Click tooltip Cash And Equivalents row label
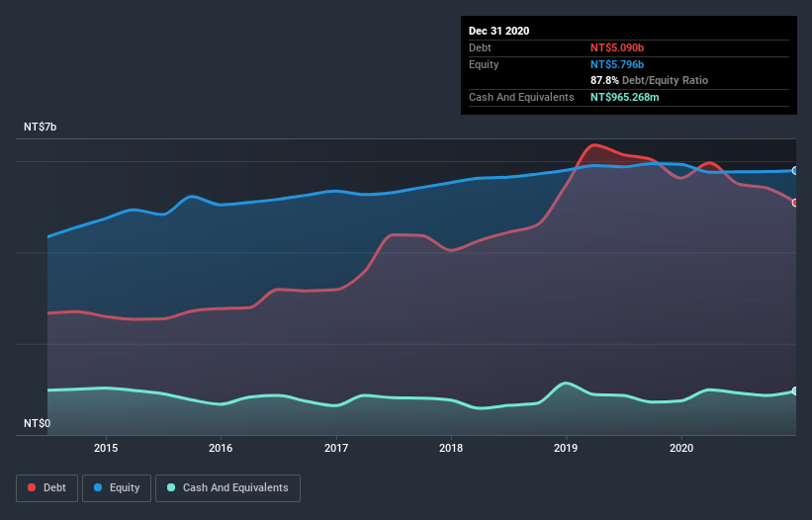The image size is (812, 520). tap(521, 97)
